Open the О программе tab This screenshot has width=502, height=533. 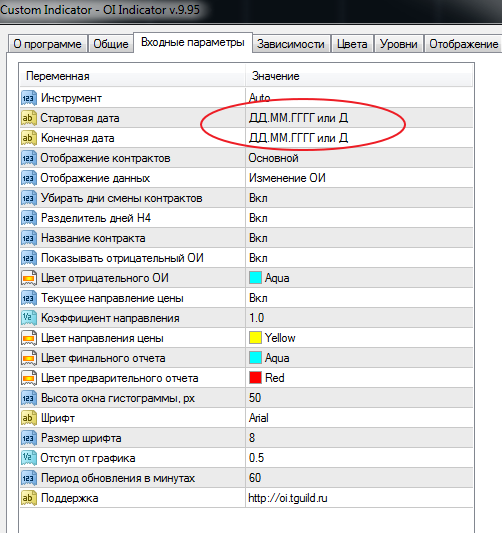48,44
